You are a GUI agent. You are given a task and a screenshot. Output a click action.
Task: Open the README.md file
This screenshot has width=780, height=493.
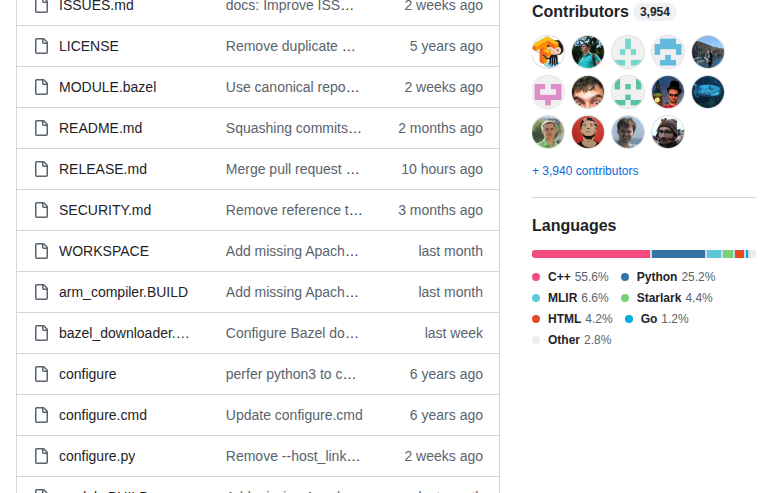[x=100, y=128]
